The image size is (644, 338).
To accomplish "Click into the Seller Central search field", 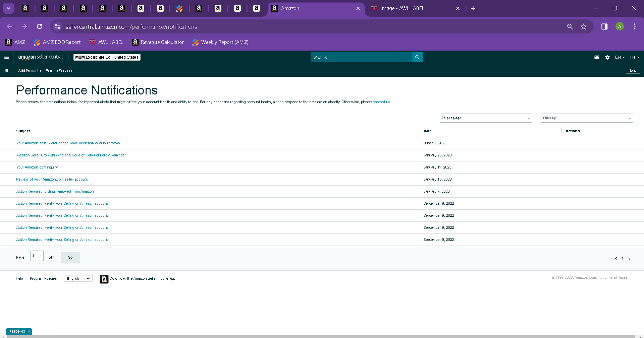I will click(362, 57).
